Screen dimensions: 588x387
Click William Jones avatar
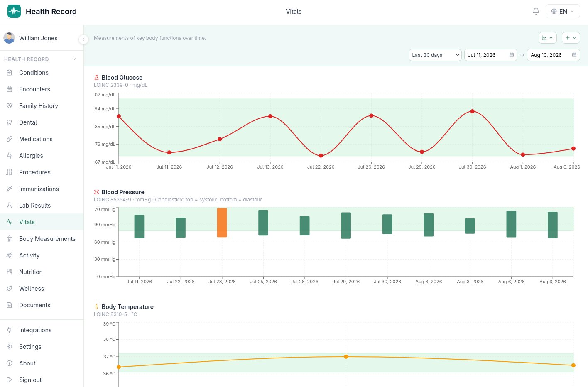coord(9,38)
